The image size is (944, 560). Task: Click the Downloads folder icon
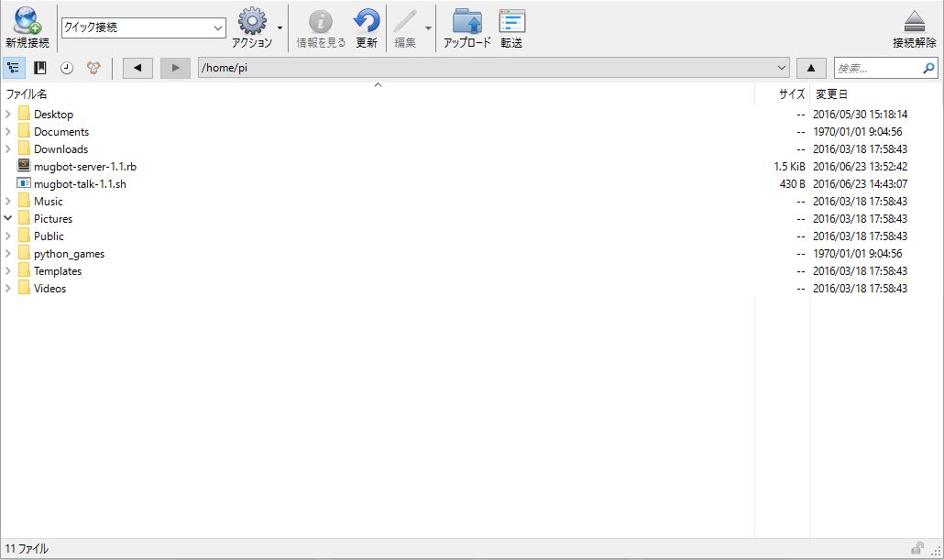click(24, 148)
